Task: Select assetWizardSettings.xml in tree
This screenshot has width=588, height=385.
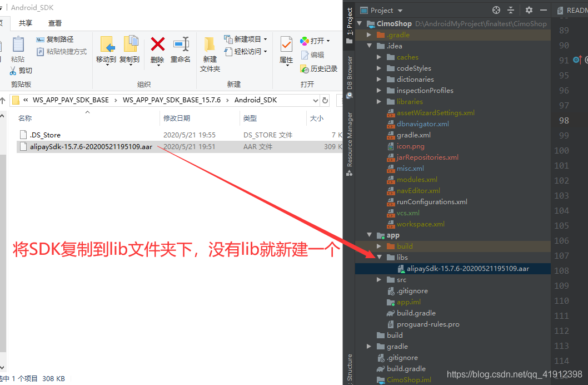Action: pyautogui.click(x=435, y=112)
